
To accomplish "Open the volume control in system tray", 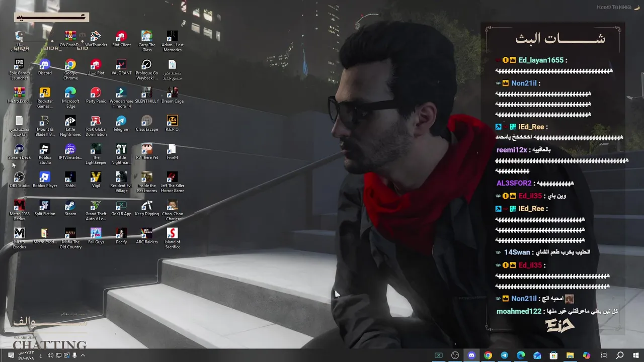I will point(50,355).
